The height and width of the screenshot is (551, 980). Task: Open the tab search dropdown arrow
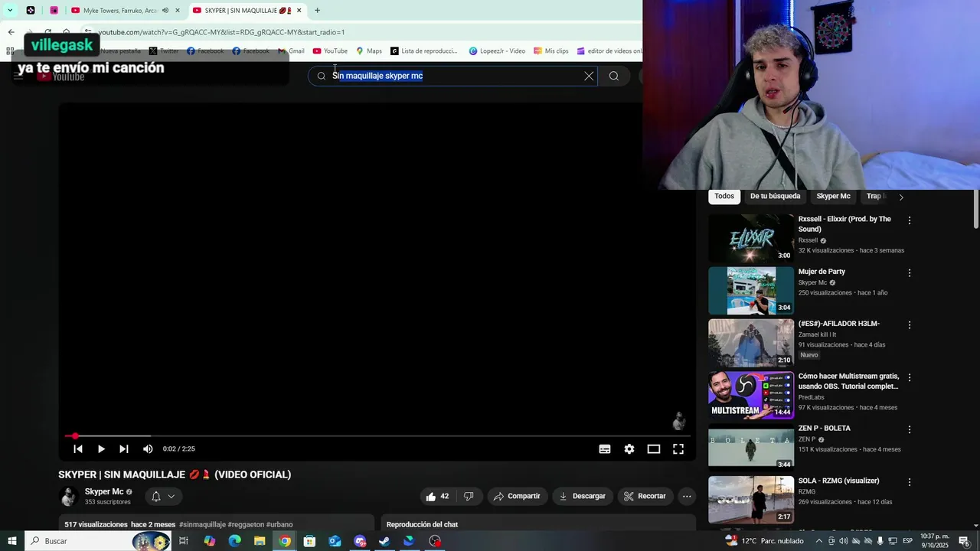coord(10,11)
